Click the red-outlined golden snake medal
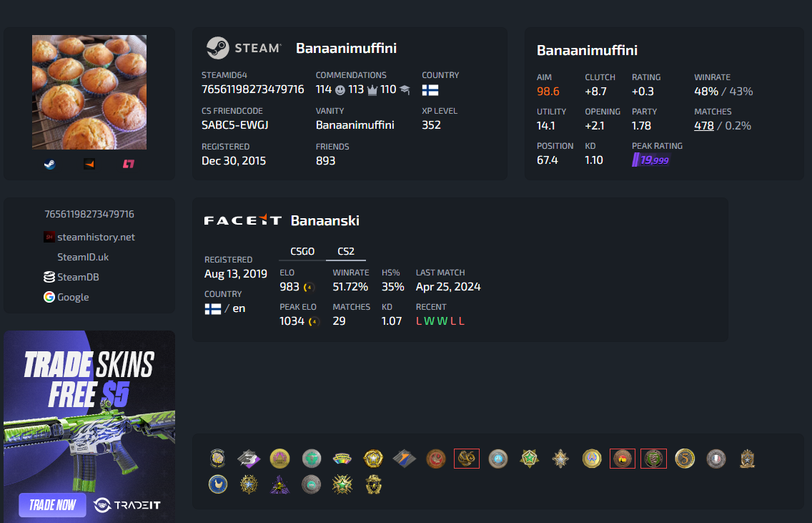 [467, 459]
